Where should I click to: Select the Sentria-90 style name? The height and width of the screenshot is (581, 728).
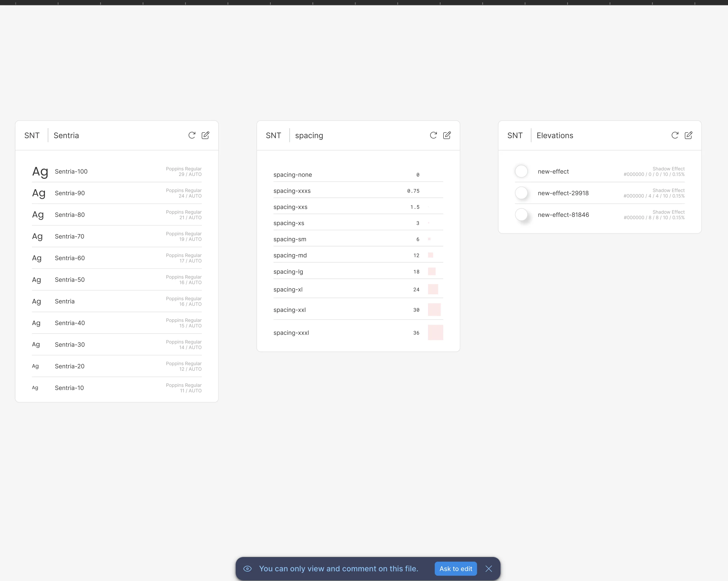70,193
